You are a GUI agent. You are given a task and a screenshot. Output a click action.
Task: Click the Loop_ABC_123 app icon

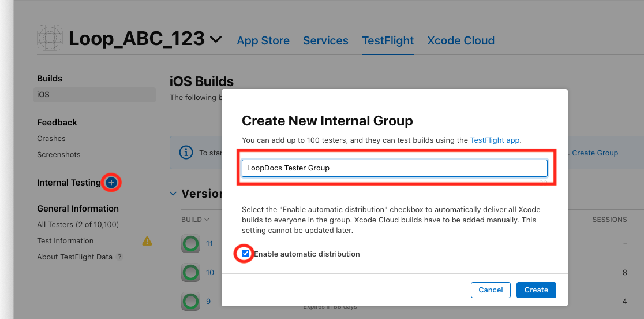point(50,38)
